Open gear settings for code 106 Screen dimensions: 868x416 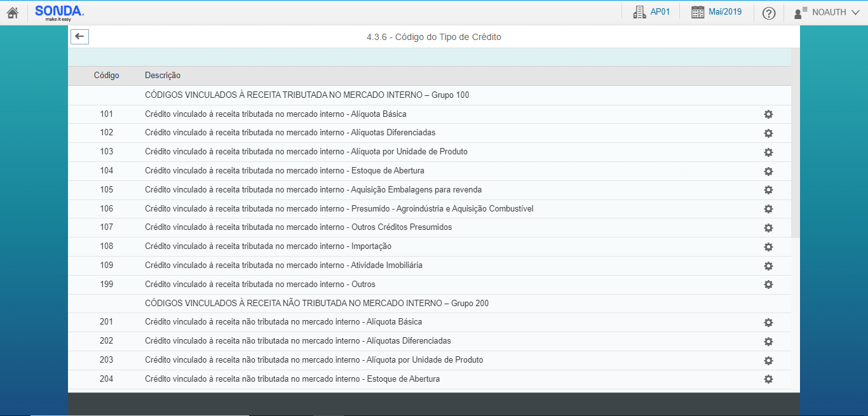768,209
